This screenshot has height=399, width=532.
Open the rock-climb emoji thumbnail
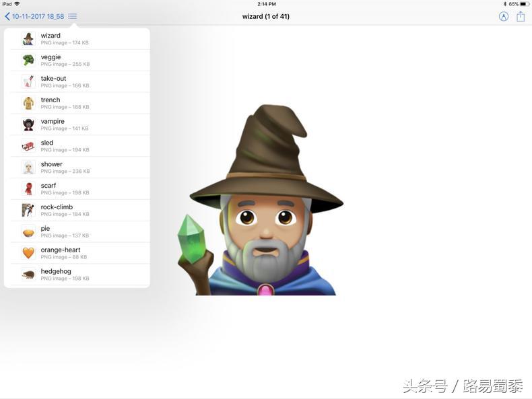coord(28,210)
